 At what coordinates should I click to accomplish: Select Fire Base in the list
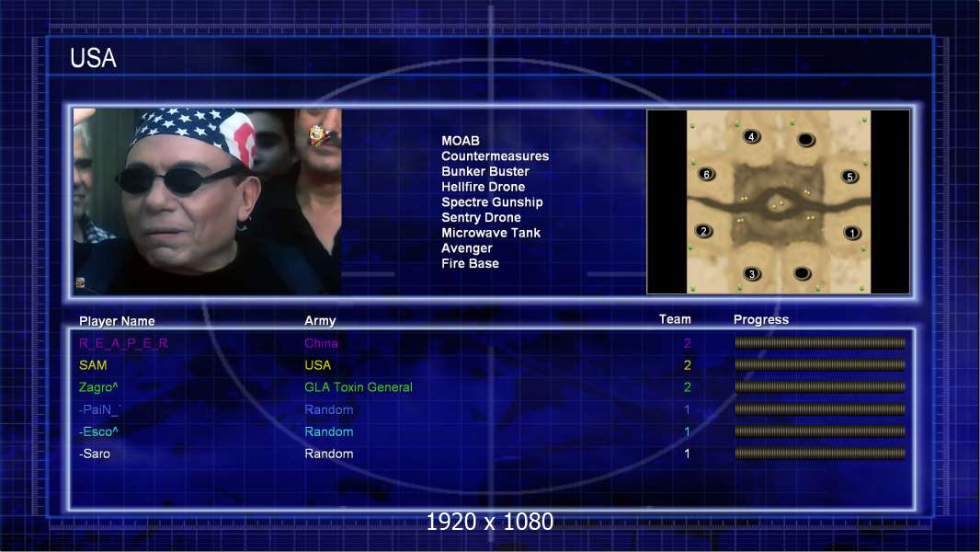click(470, 263)
